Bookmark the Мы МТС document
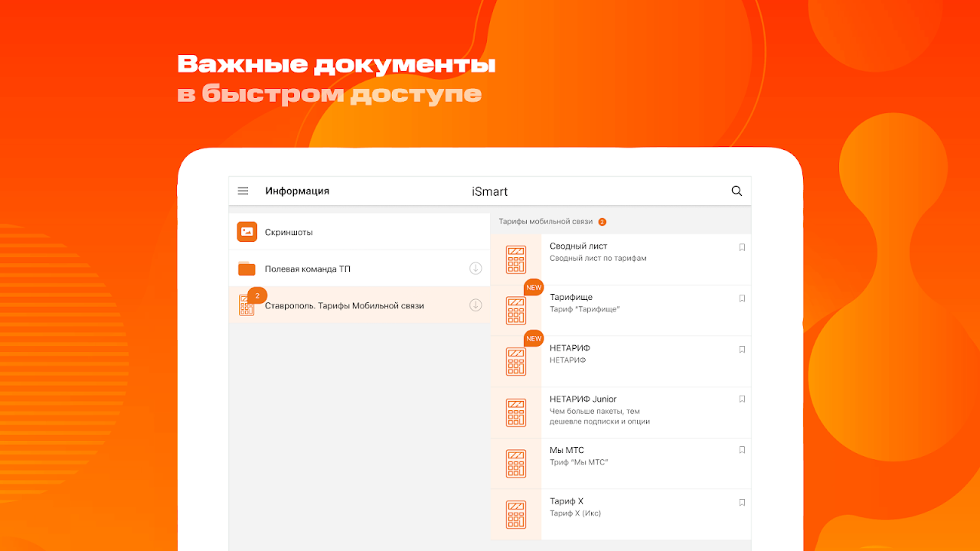The image size is (980, 551). click(742, 451)
